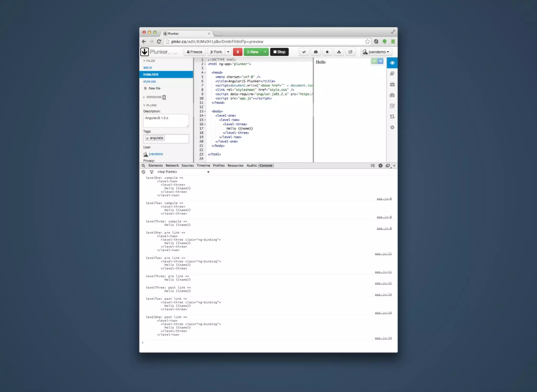Toggle the console filter funnel icon
Viewport: 537px width, 392px height.
click(x=152, y=172)
